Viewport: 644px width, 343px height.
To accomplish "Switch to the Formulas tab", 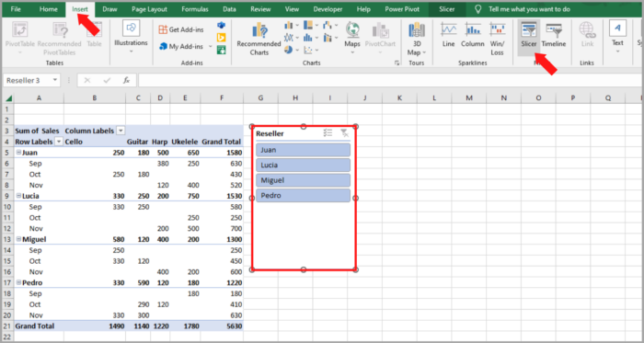I will tap(195, 9).
